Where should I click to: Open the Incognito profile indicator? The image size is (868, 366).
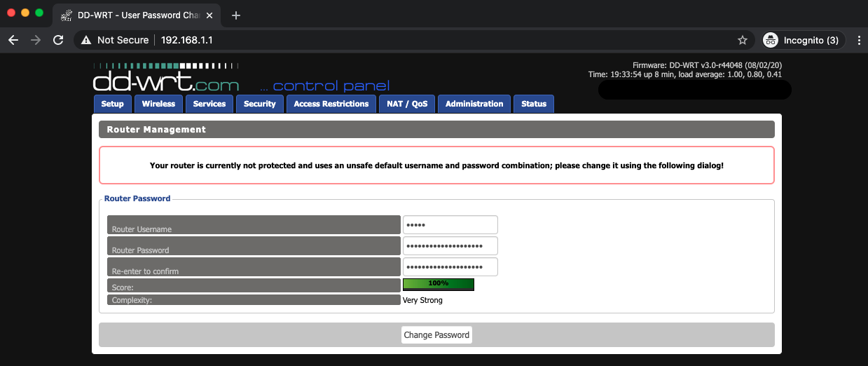804,40
